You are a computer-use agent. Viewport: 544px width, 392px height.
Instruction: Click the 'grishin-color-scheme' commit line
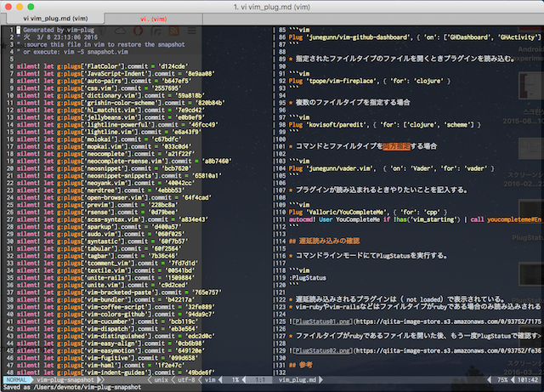[121, 103]
